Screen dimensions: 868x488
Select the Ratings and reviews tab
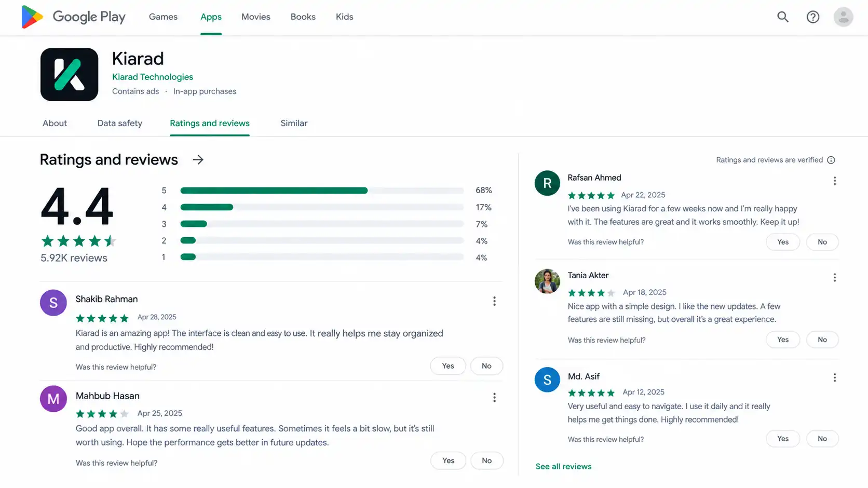click(210, 123)
